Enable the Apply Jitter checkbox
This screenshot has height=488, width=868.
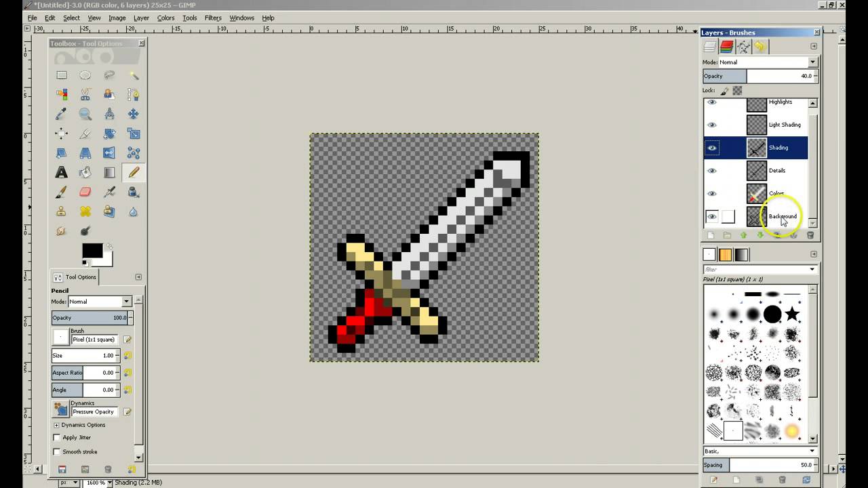point(57,438)
